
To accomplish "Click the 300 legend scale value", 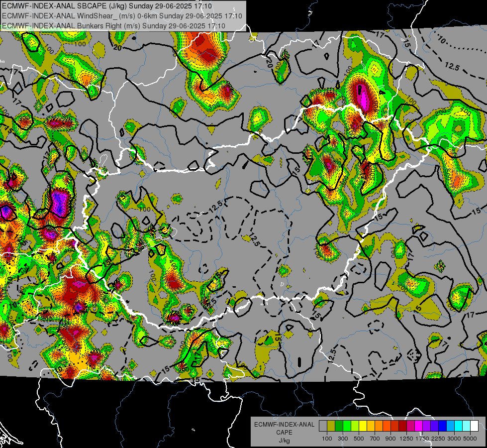I will click(x=343, y=439).
